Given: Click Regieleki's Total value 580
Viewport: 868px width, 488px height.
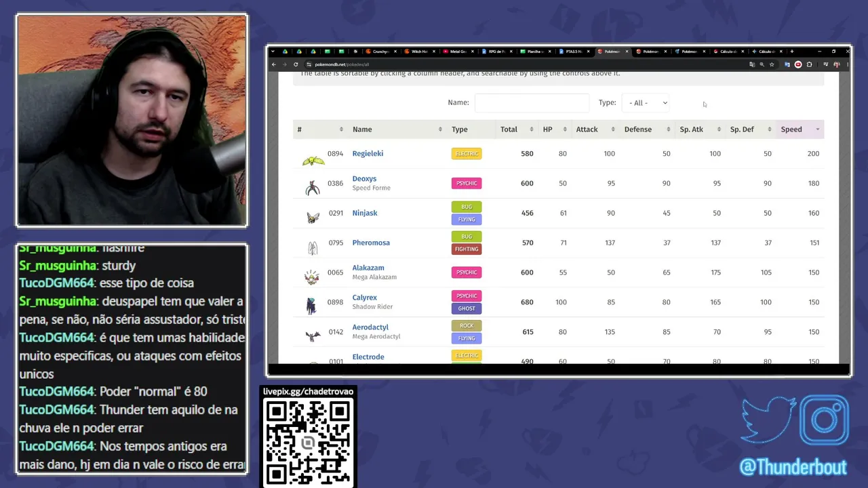Looking at the screenshot, I should 527,154.
